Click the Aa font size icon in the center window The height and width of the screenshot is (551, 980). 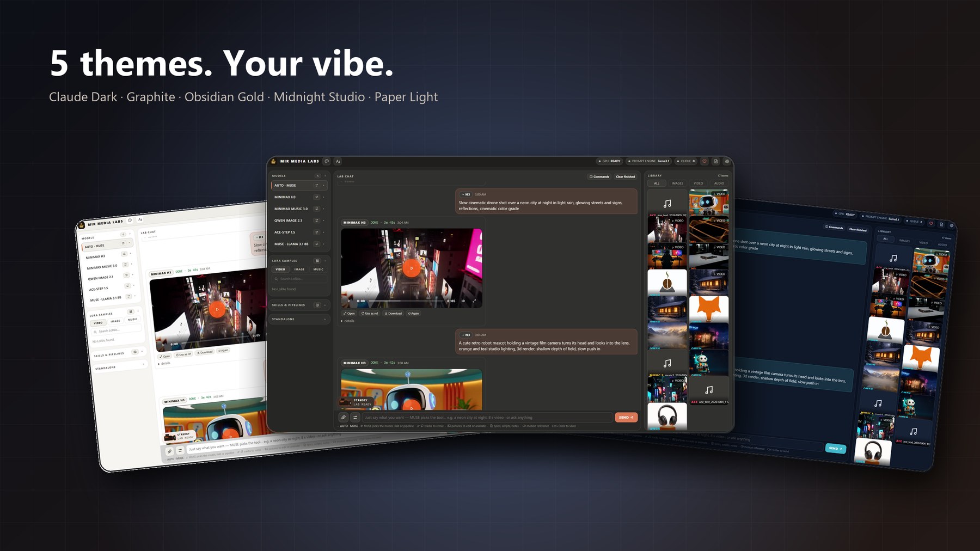coord(338,161)
